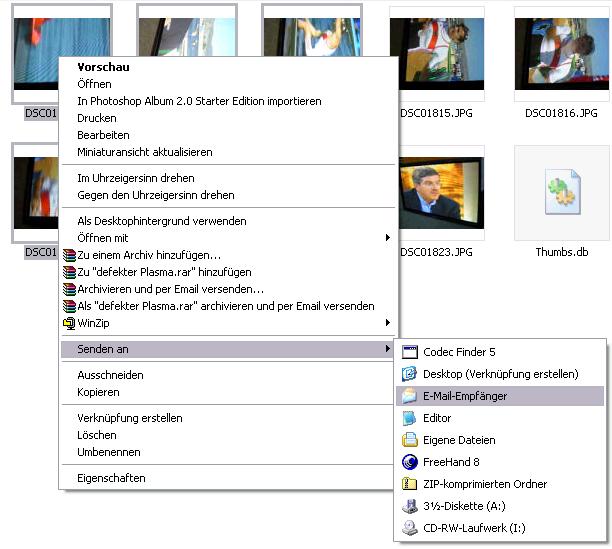Click the WinZip icon in context menu
The width and height of the screenshot is (612, 549).
click(69, 323)
